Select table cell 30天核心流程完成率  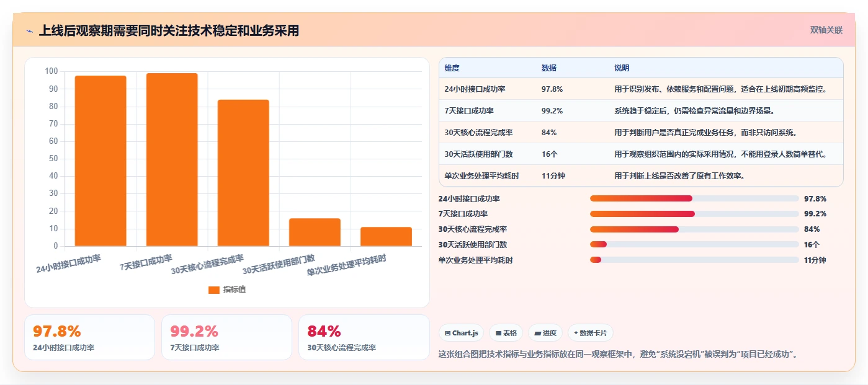point(478,133)
